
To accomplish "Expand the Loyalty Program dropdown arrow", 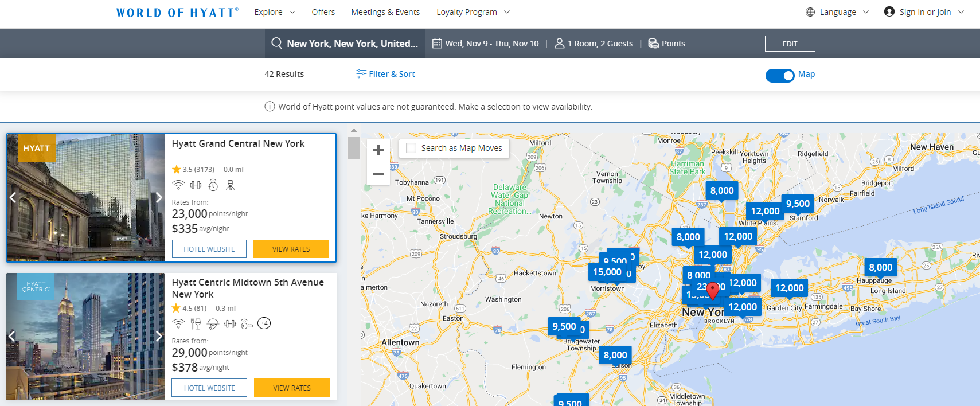I will point(507,12).
